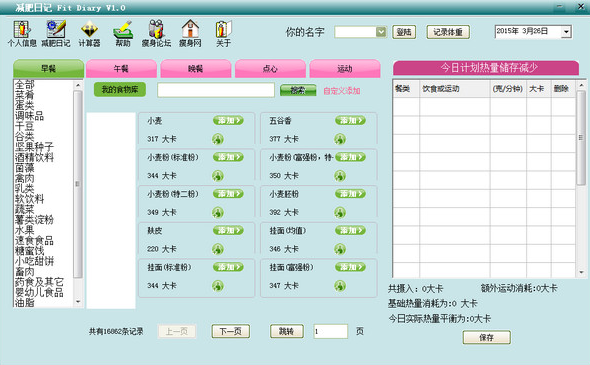Select 酒精饮料 category
This screenshot has height=365, width=590.
pos(34,157)
